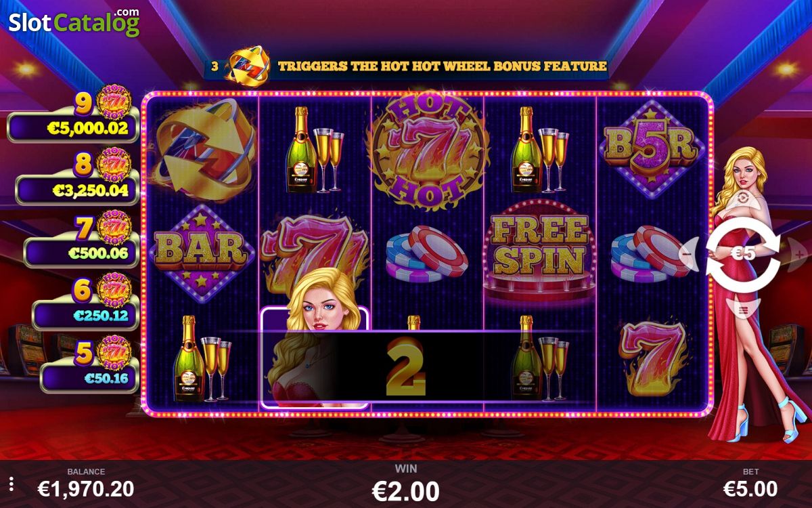Open the three-dot options menu
The image size is (812, 508).
click(11, 484)
